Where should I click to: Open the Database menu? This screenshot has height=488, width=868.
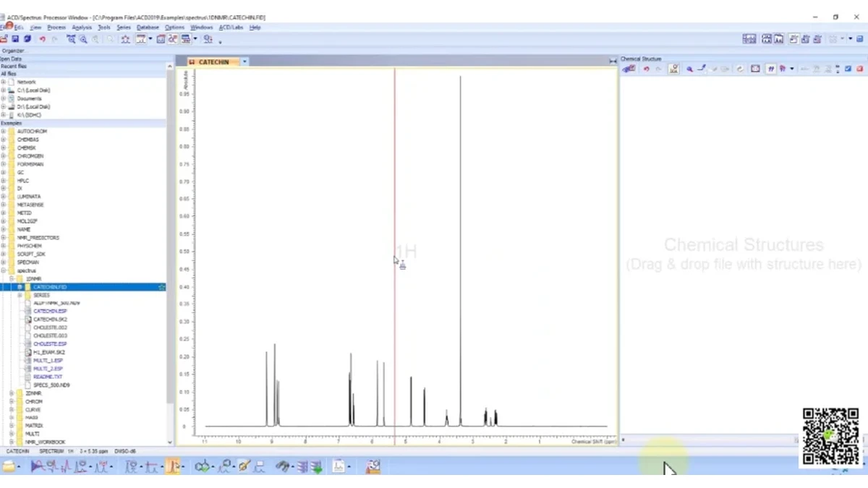148,27
